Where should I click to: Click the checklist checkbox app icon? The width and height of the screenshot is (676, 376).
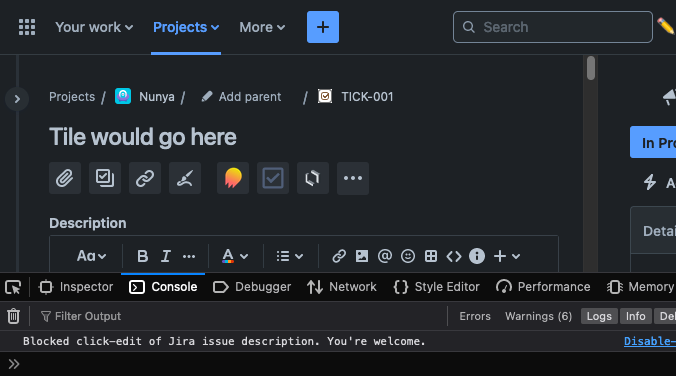273,178
